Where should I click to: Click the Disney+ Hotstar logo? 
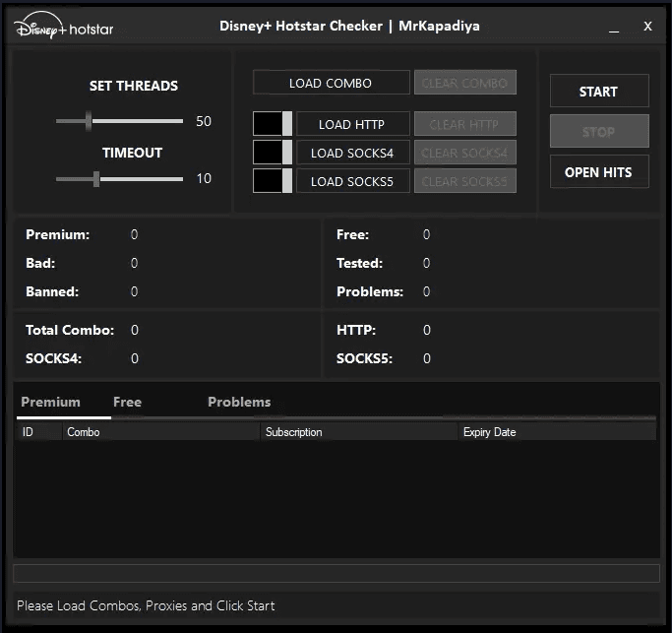[65, 28]
